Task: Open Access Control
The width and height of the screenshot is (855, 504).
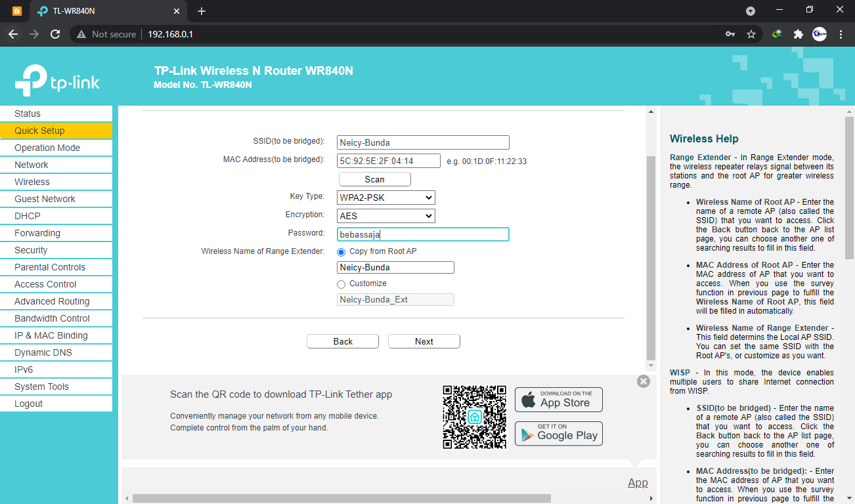Action: coord(56,284)
